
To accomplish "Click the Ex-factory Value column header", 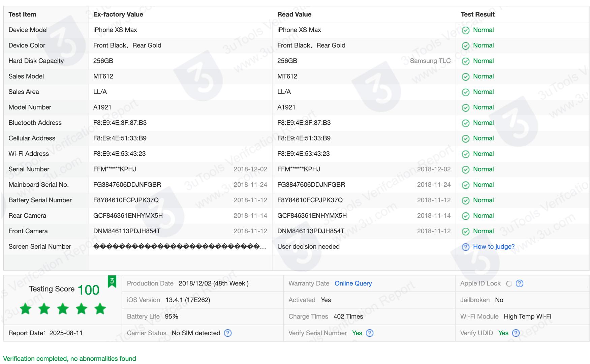I will 118,14.
